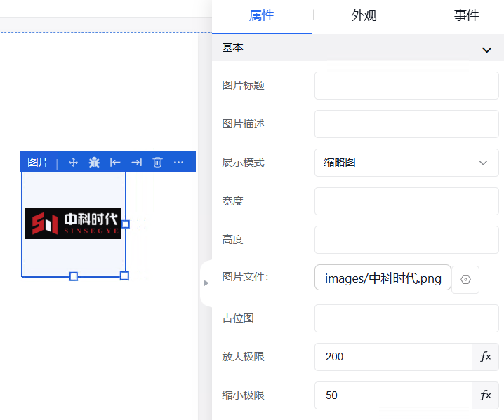Select the 属性 tab

pos(262,15)
